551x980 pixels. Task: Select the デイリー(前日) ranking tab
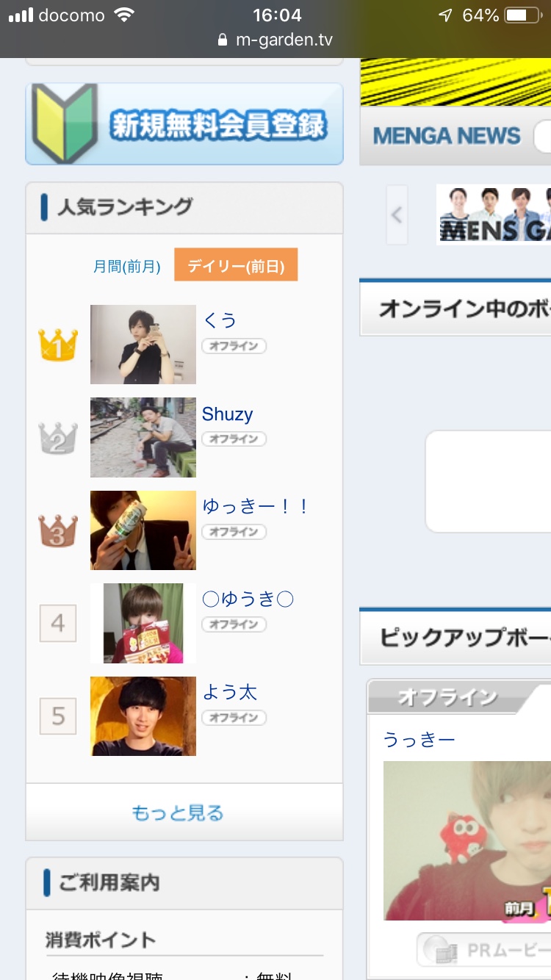236,265
